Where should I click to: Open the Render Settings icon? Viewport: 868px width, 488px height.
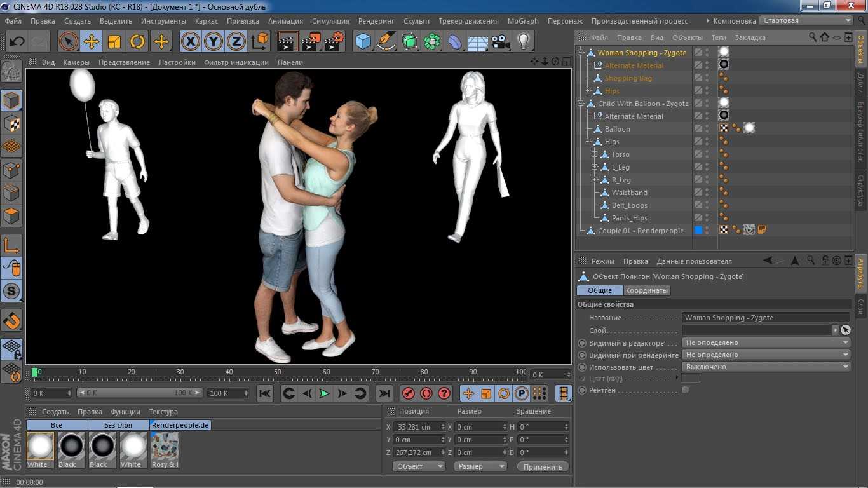334,42
